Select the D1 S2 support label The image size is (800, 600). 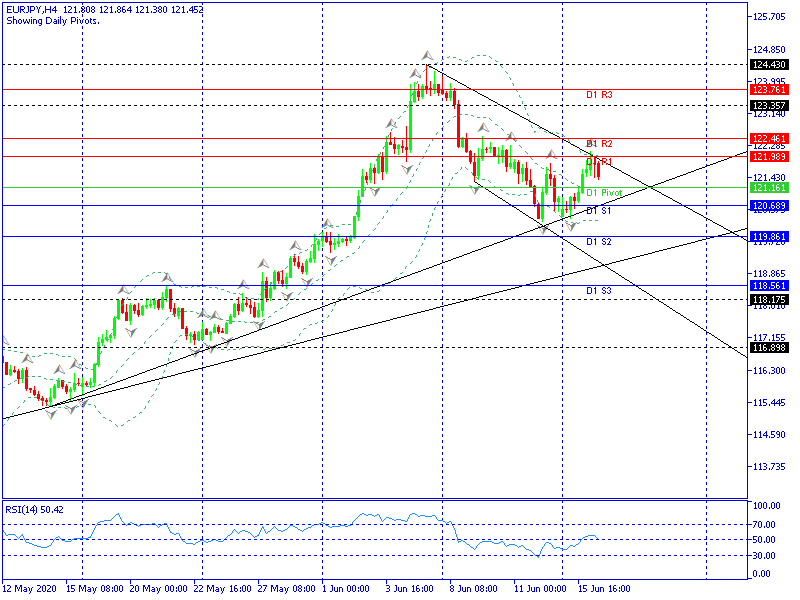[599, 242]
